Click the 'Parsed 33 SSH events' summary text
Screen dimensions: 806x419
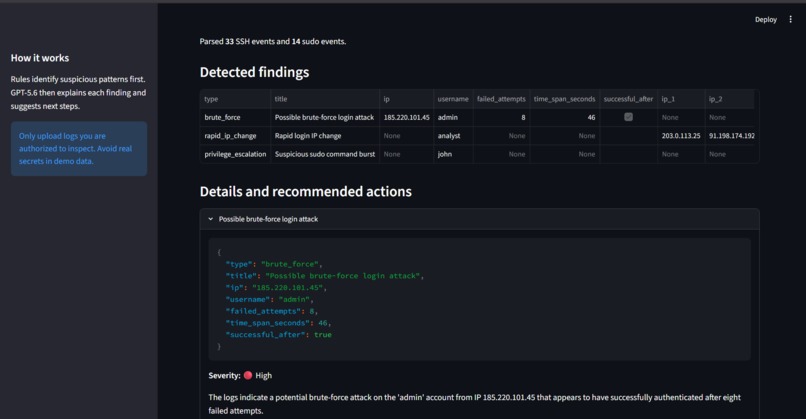coord(272,42)
